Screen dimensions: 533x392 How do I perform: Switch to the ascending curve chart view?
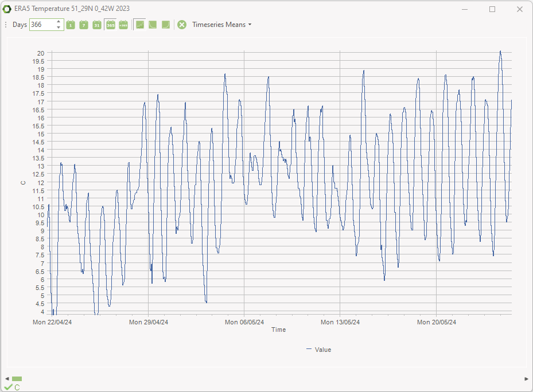(x=166, y=25)
